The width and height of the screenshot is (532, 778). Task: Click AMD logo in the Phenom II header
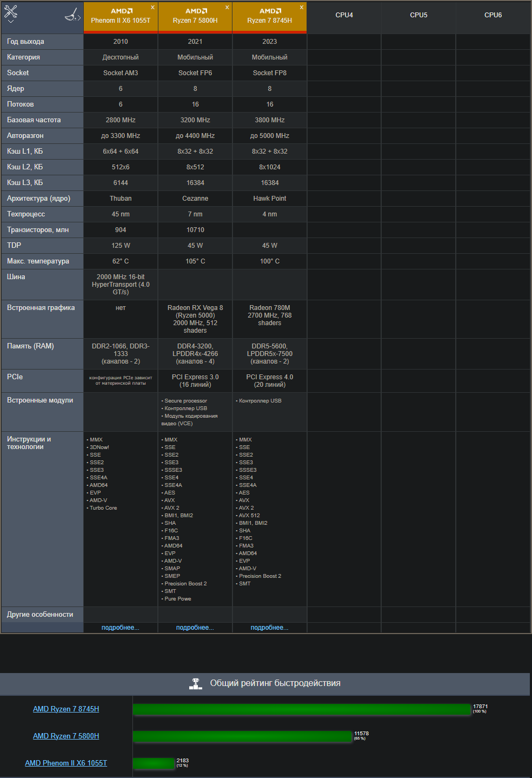121,11
